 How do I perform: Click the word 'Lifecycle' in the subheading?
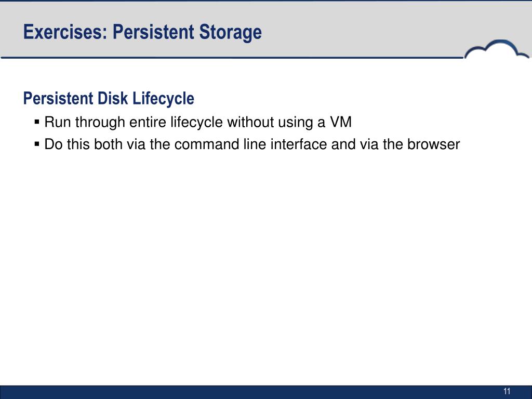(x=163, y=99)
